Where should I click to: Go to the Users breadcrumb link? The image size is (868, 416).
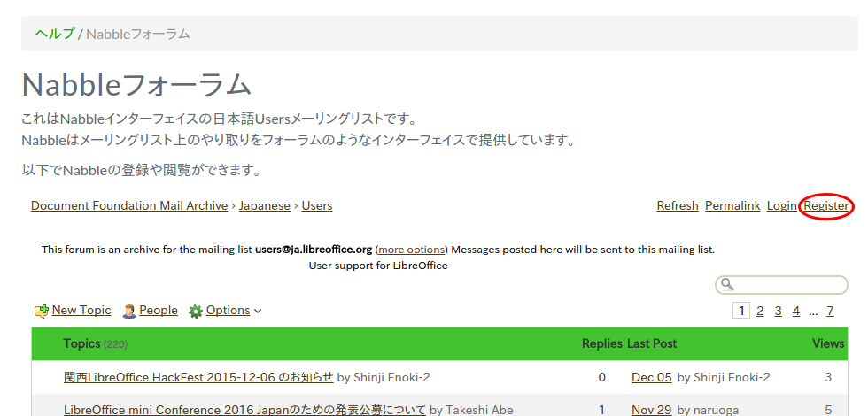(x=317, y=205)
